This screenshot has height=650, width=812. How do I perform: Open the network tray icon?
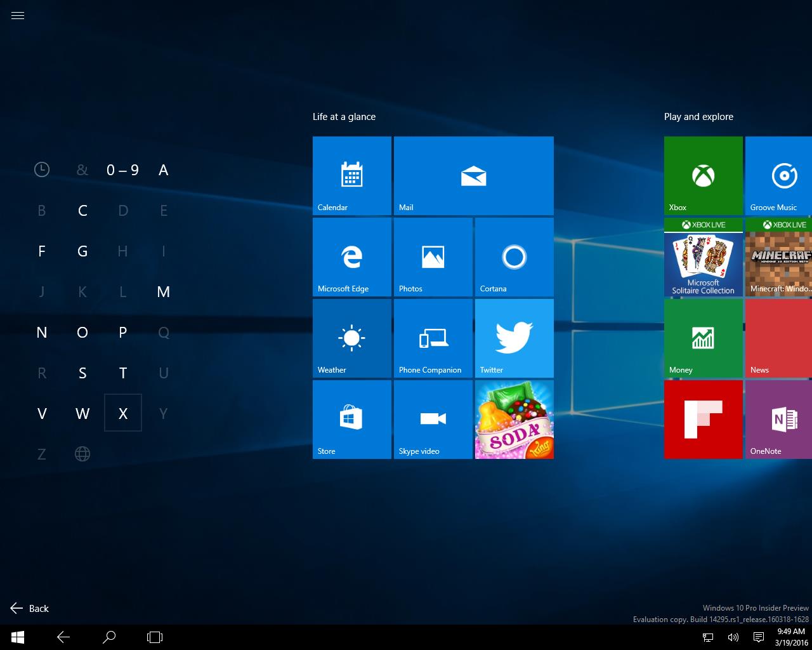coord(708,637)
